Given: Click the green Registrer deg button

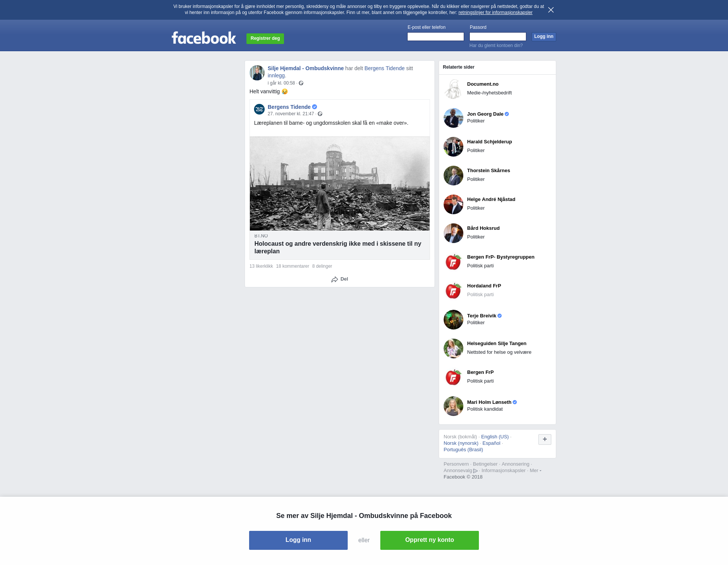Looking at the screenshot, I should 265,38.
